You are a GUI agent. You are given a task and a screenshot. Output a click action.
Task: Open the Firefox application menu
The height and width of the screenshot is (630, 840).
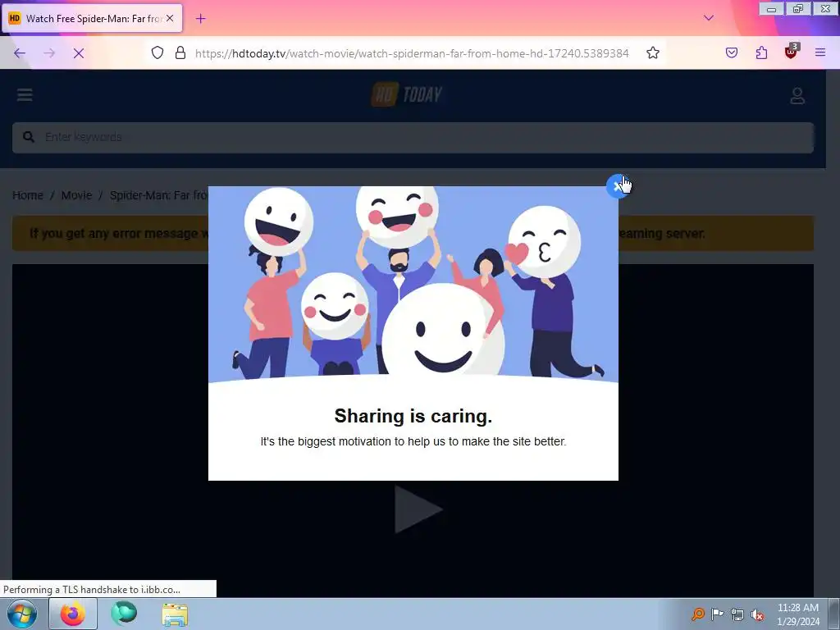pos(820,52)
